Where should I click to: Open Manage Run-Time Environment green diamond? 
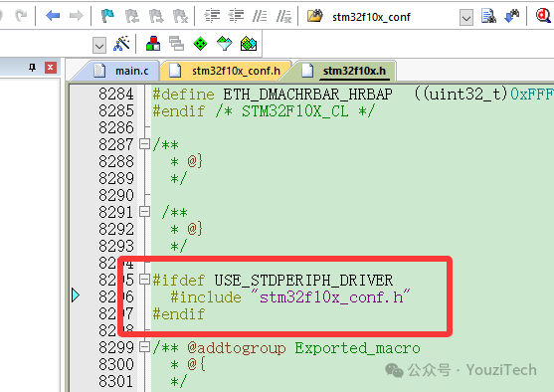tap(200, 44)
